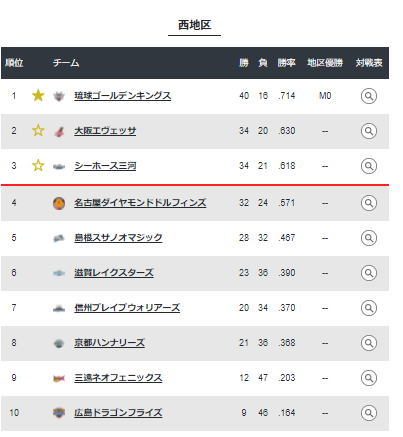Open the 広島ドラゴンフライズ match table magnifier
The height and width of the screenshot is (437, 403).
pos(369,413)
